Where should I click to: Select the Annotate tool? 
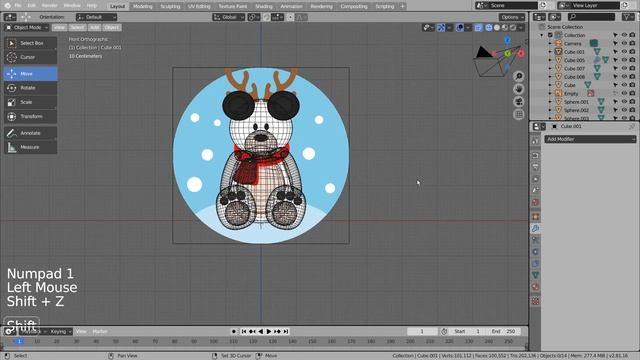tap(31, 133)
